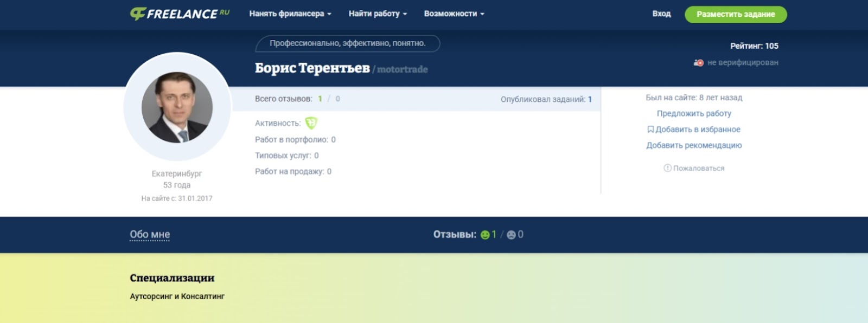Image resolution: width=868 pixels, height=323 pixels.
Task: Select the Работ на продажу: 0 line
Action: 293,171
